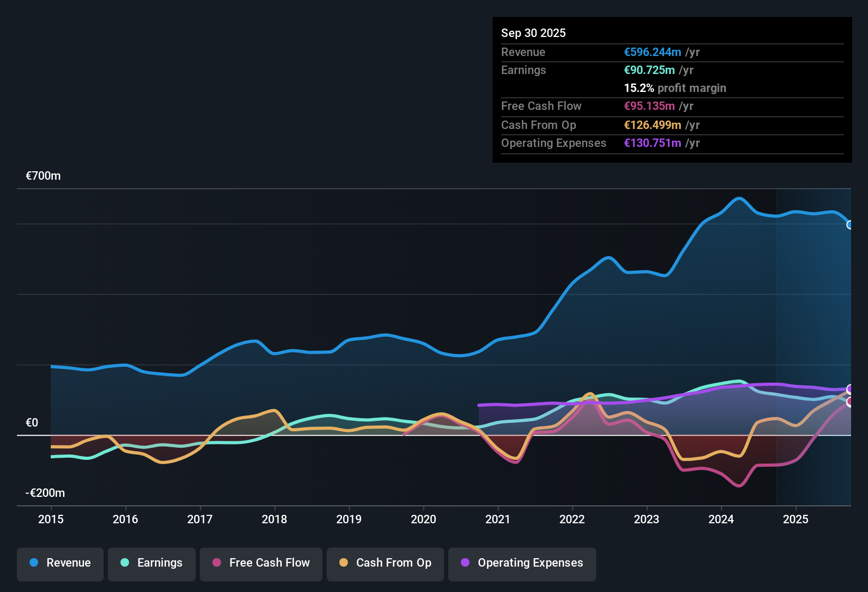Click the orange Cash From Op legend dot
Image resolution: width=868 pixels, height=592 pixels.
click(343, 563)
